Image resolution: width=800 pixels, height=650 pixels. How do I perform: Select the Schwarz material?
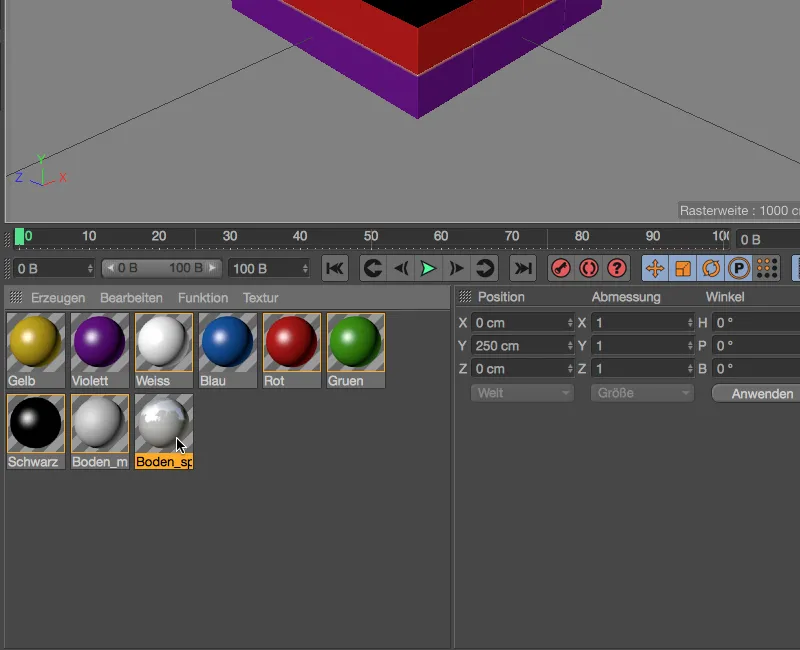(36, 432)
